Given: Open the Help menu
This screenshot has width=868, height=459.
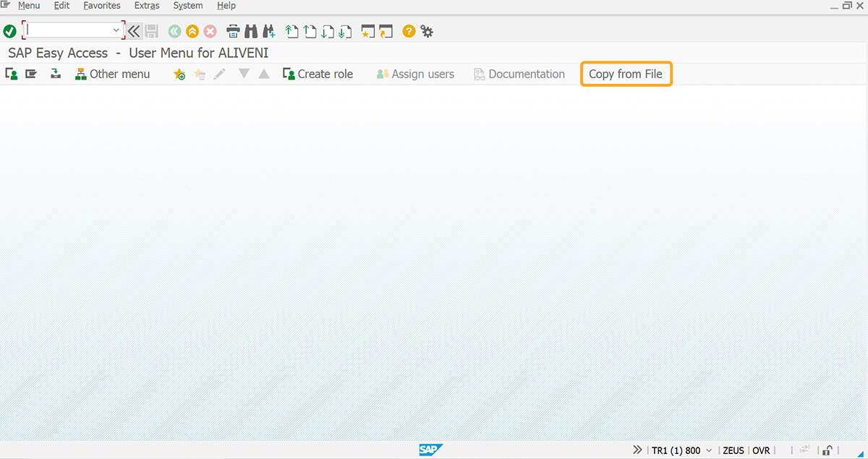Looking at the screenshot, I should [x=226, y=6].
